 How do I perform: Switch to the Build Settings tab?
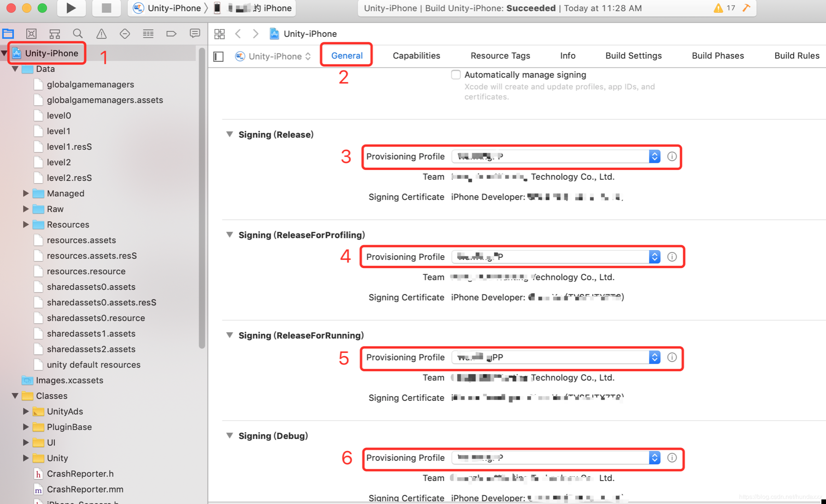[633, 56]
